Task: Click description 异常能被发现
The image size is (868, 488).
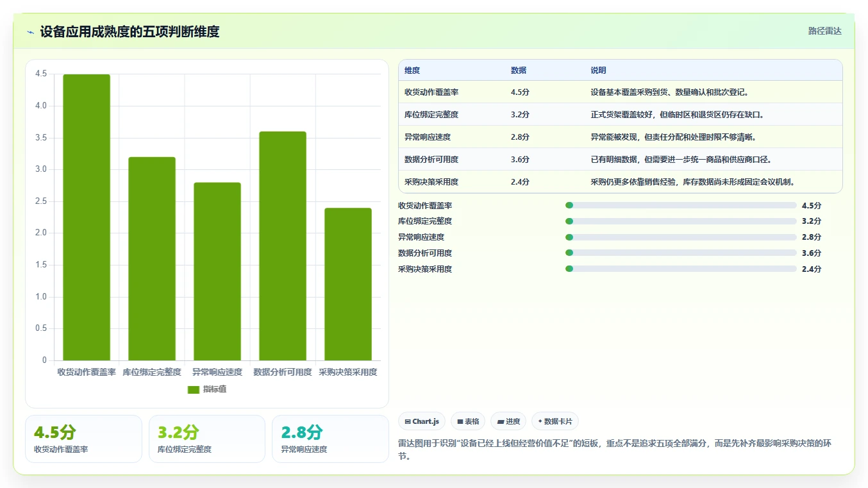Action: 674,137
